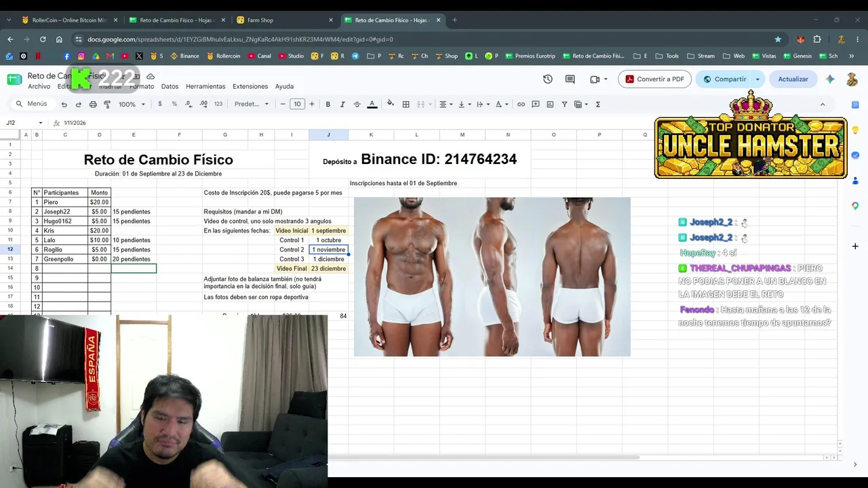
Task: Open the Premios Eurotrip bookmark
Action: pyautogui.click(x=530, y=56)
